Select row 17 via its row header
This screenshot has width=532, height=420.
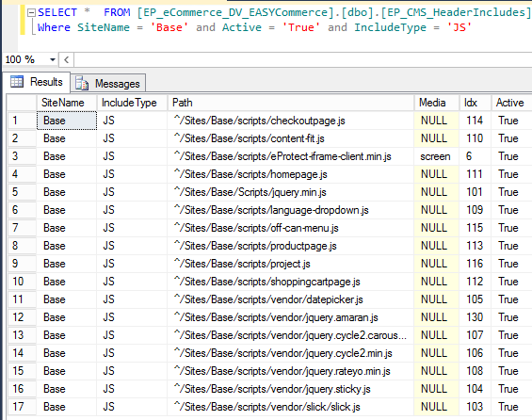click(x=22, y=407)
